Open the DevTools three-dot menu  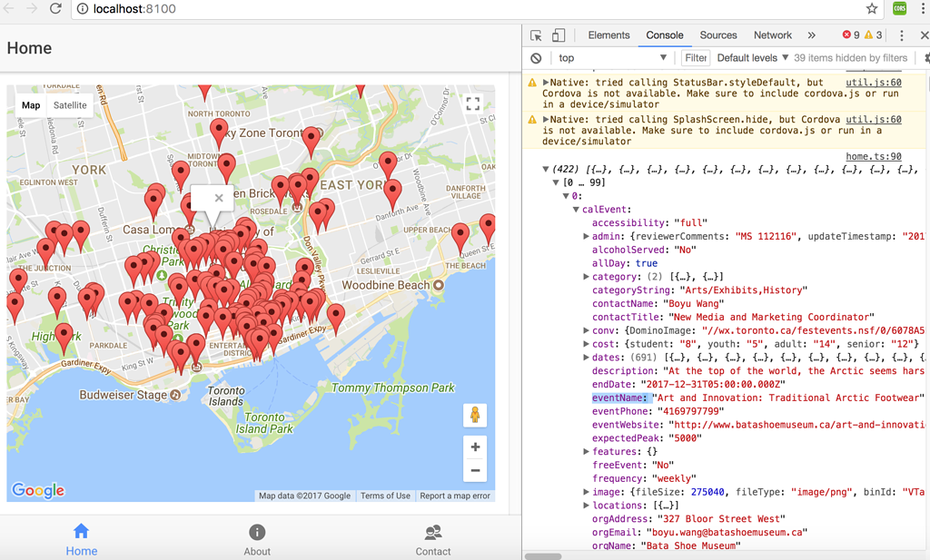coord(902,35)
